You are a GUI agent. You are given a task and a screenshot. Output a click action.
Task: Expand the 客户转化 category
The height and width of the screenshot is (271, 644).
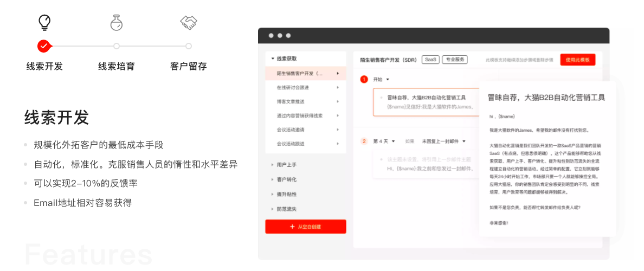[284, 179]
